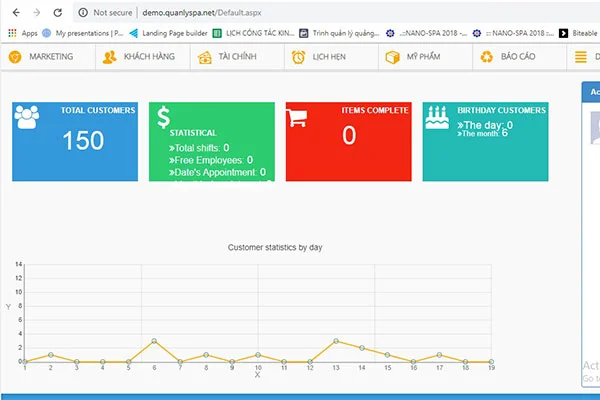Click the birthday cake icon
This screenshot has height=400, width=600.
coord(435,118)
